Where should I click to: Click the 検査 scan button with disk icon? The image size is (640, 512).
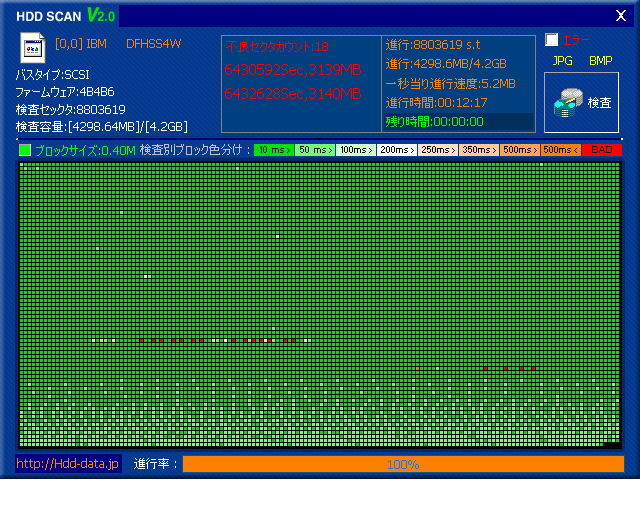point(583,101)
